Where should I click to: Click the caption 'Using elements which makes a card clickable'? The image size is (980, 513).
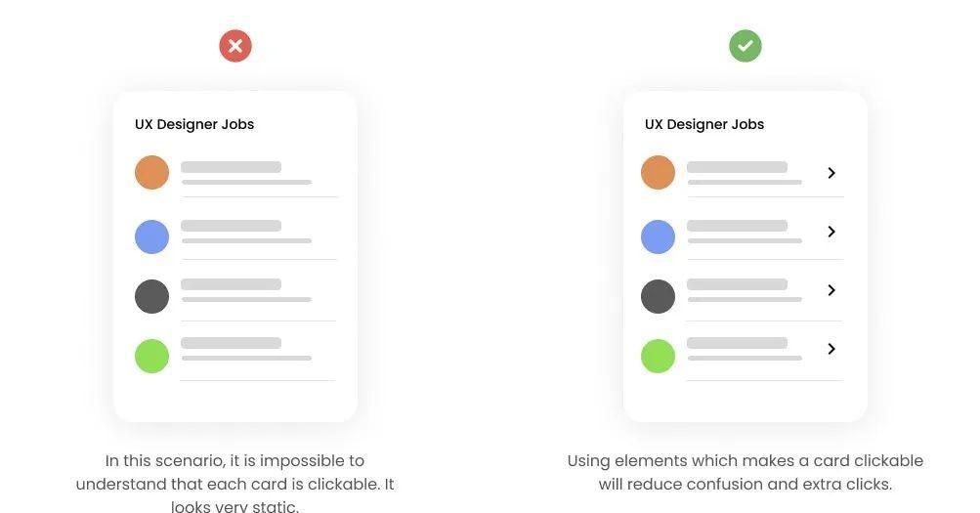pos(745,461)
